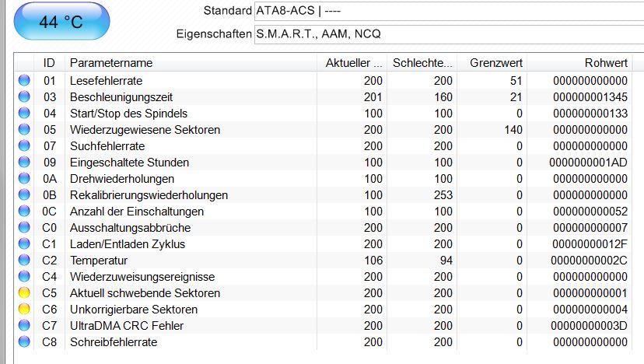Sort by the Parametername column header
Viewport: 644px width, 364px height.
191,62
